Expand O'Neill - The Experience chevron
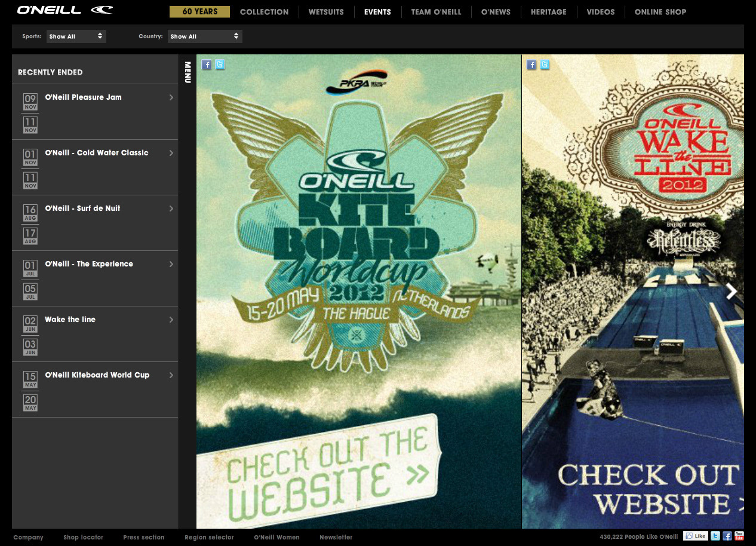The height and width of the screenshot is (546, 756). click(171, 264)
